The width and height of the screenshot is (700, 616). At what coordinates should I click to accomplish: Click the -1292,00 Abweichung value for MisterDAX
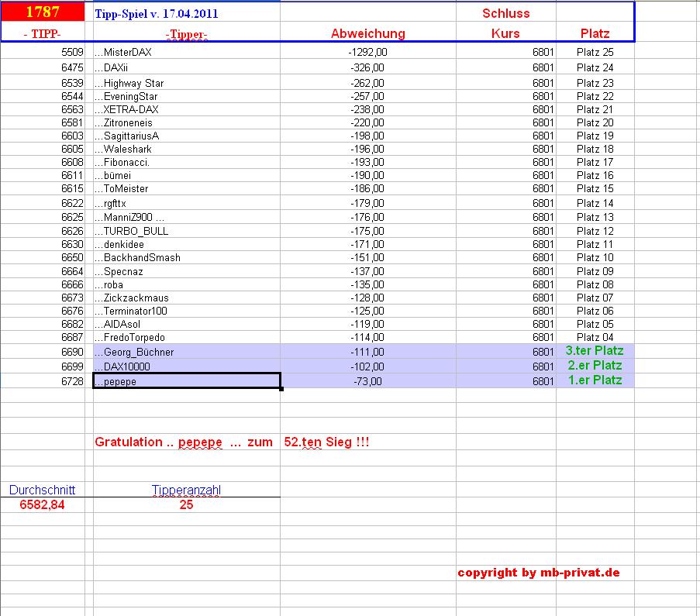367,52
